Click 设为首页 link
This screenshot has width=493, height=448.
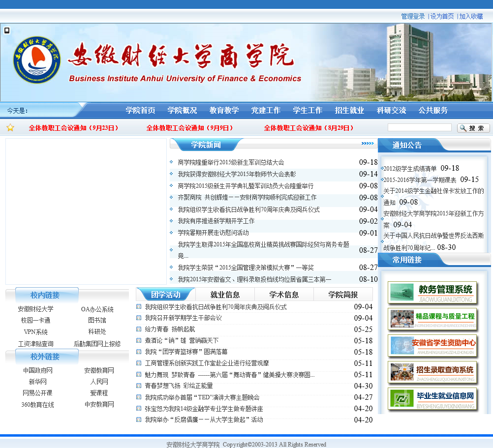click(x=442, y=16)
